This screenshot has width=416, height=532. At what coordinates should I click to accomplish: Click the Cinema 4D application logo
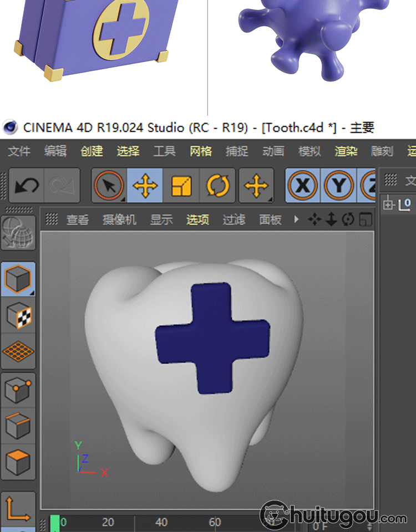(10, 127)
